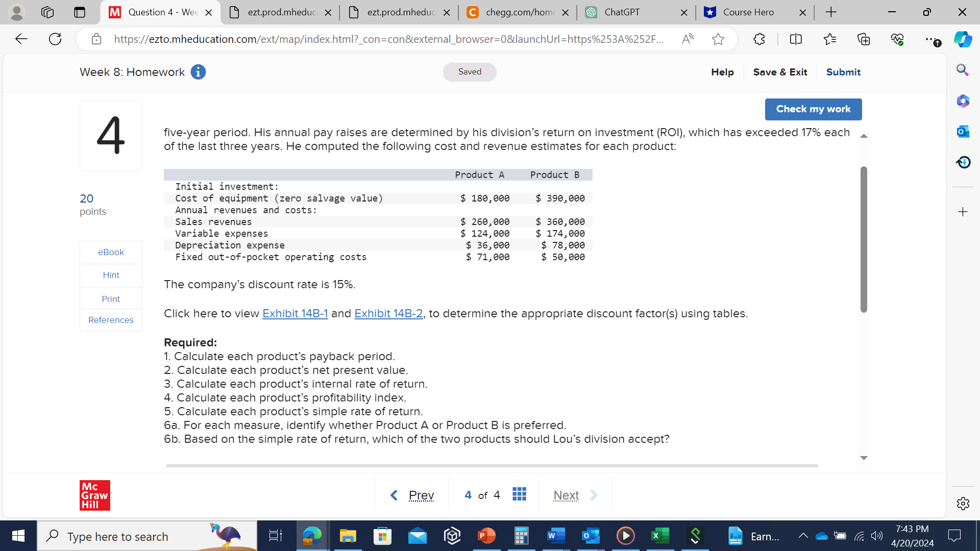The width and height of the screenshot is (980, 551).
Task: Click the info icon next to Week 8: Homework
Action: click(x=198, y=72)
